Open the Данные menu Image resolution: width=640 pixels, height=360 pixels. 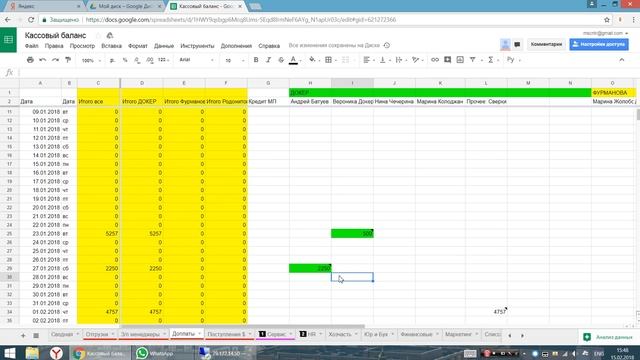pyautogui.click(x=164, y=46)
